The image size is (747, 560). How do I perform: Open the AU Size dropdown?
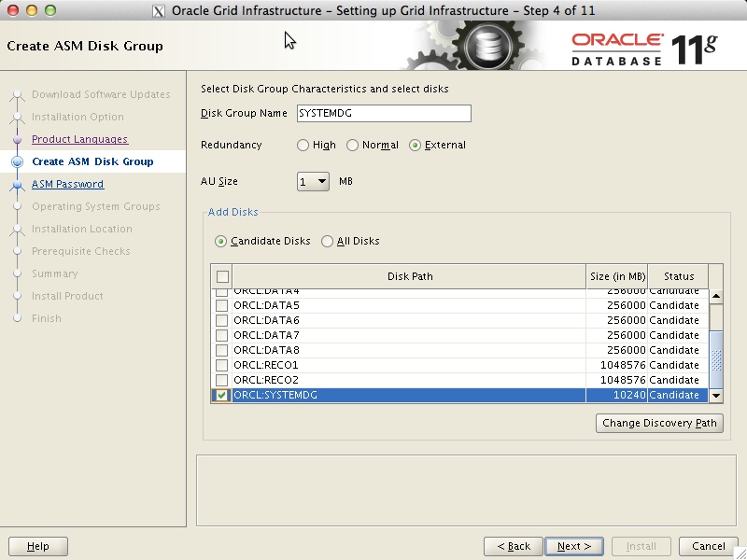pos(313,181)
